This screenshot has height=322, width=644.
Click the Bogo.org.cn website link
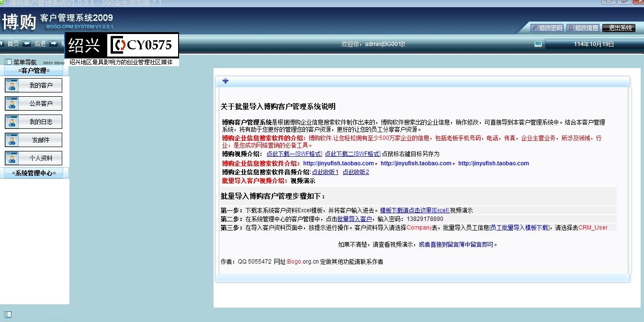303,262
